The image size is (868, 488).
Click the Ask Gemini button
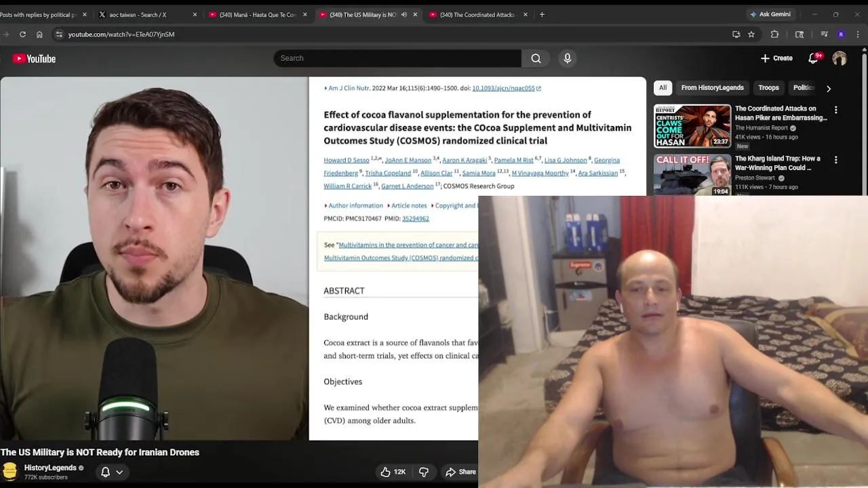point(770,14)
